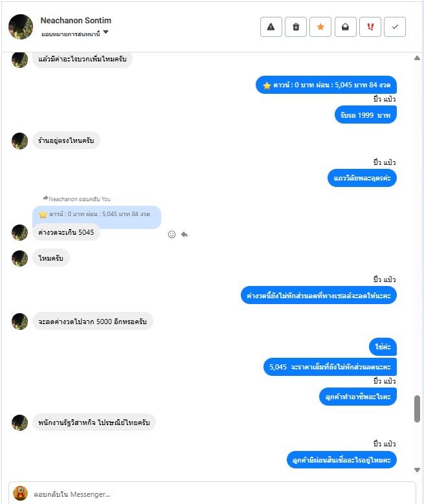
Task: Click customer avatar beside 5000 question message
Action: 19,322
